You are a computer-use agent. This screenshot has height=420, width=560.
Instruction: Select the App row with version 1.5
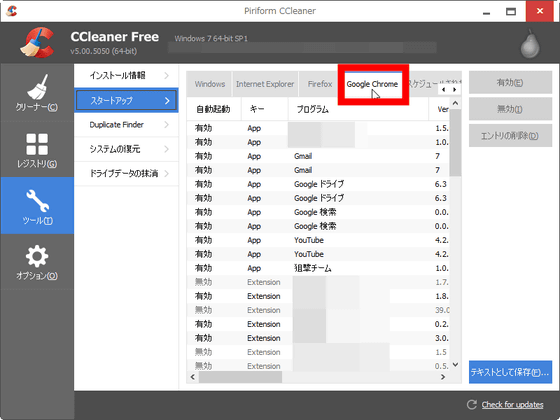[318, 128]
